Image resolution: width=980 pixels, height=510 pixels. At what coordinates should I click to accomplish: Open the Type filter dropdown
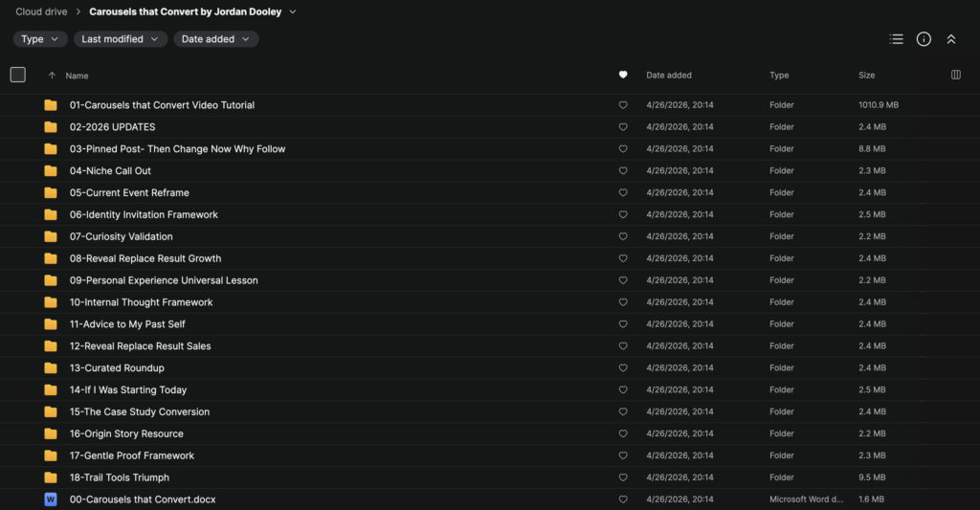[40, 38]
